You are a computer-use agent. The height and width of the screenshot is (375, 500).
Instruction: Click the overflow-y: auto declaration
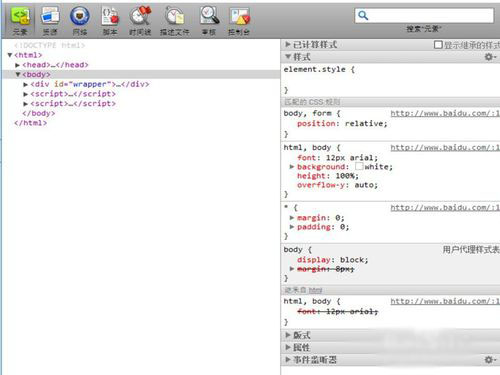pyautogui.click(x=337, y=185)
